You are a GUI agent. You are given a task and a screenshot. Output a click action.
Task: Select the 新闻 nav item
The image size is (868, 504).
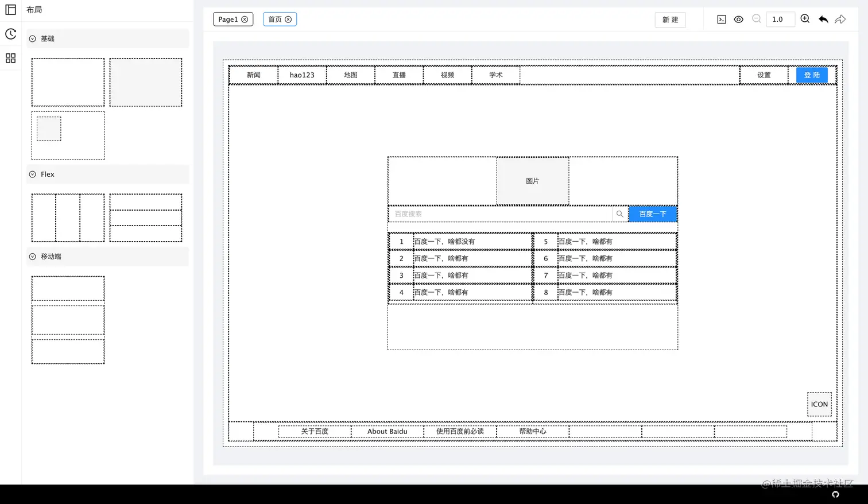click(x=254, y=75)
